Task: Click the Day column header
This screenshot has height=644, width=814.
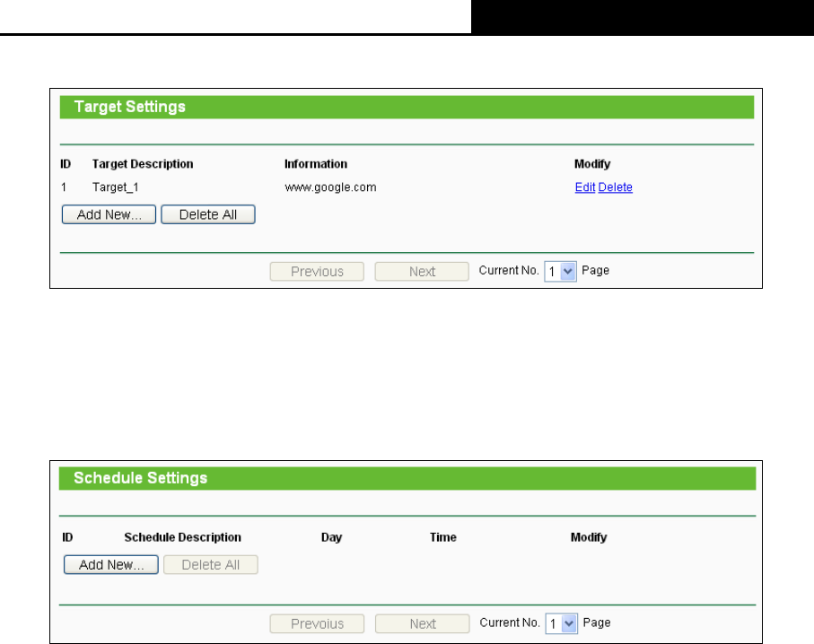Action: click(x=331, y=537)
